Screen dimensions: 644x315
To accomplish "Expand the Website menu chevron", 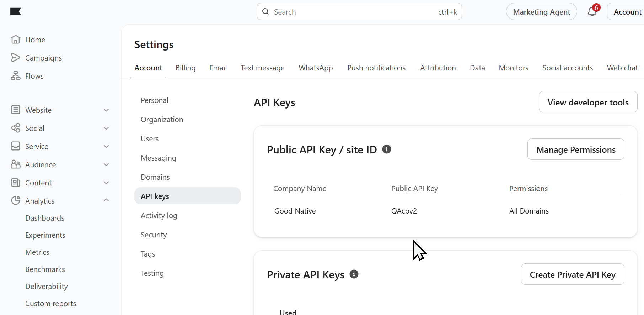I will point(106,110).
